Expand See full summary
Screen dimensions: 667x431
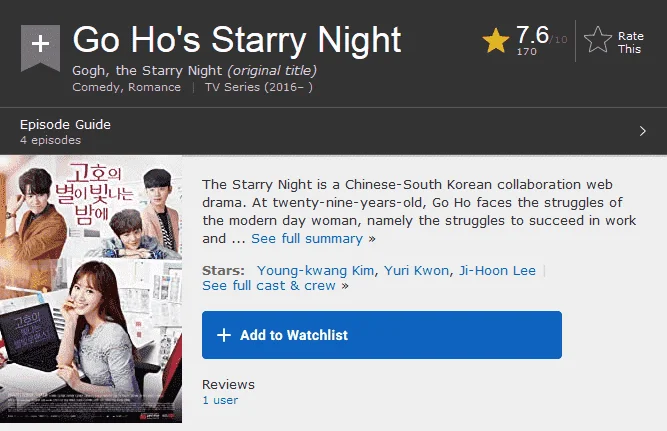(307, 239)
